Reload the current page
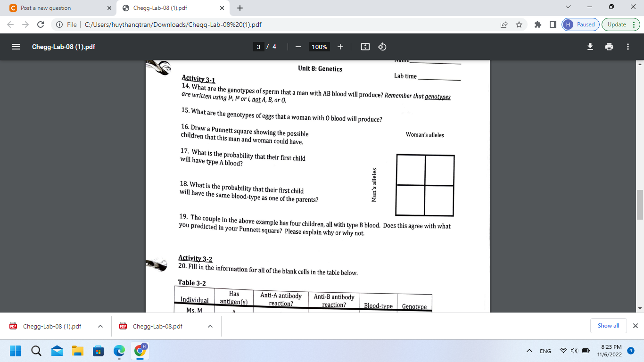Image resolution: width=644 pixels, height=362 pixels. click(x=41, y=25)
